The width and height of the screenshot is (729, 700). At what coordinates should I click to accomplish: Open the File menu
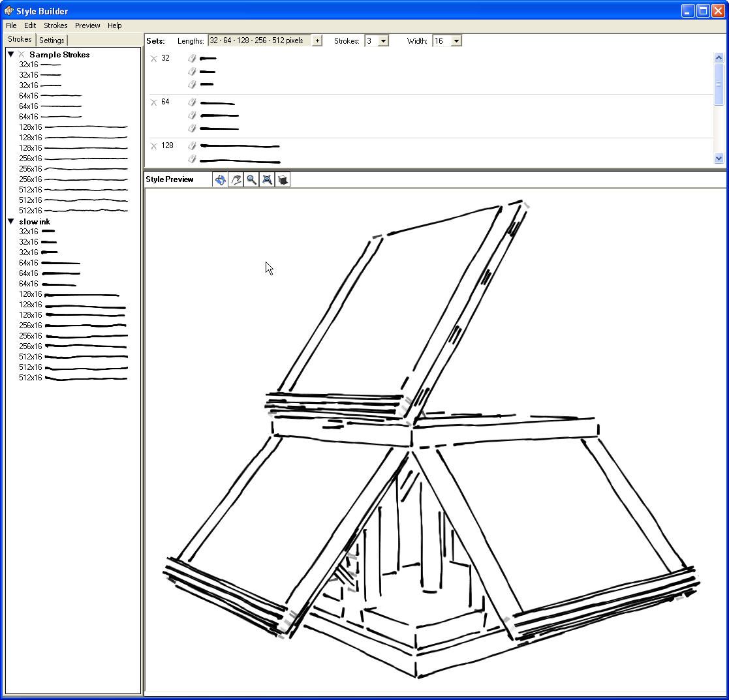point(11,25)
